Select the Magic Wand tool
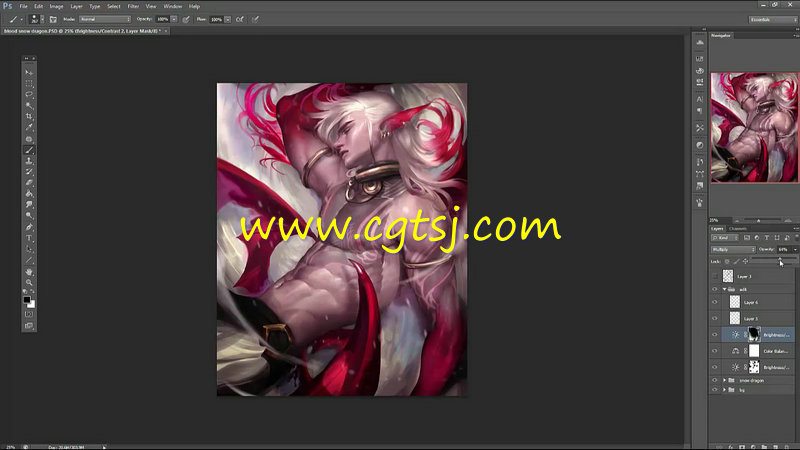Image resolution: width=800 pixels, height=450 pixels. coord(29,106)
